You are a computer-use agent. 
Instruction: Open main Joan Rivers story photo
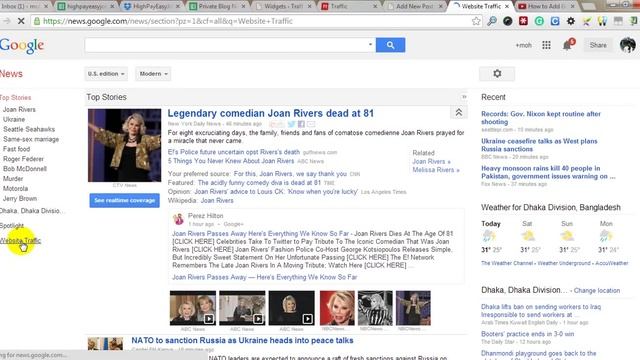coord(124,145)
